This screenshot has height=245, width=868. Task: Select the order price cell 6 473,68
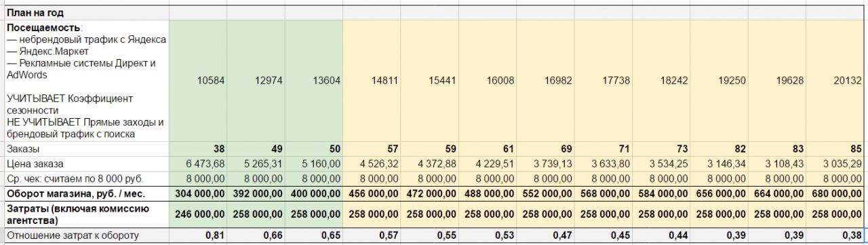pyautogui.click(x=198, y=164)
